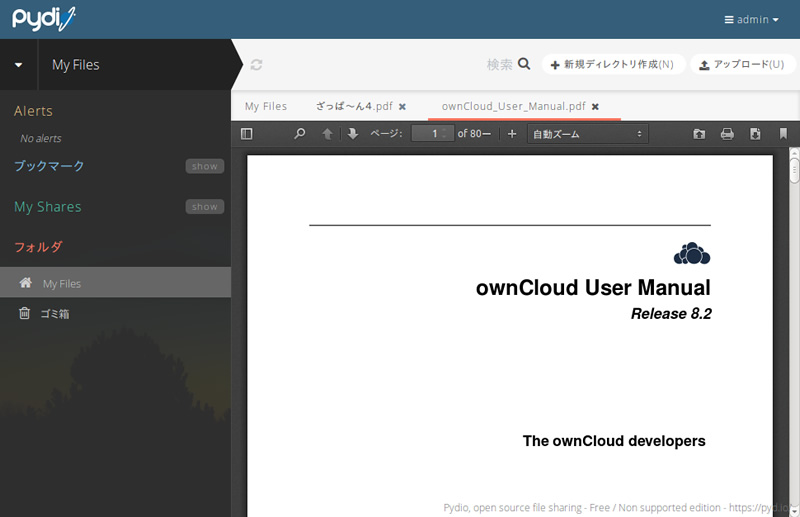The image size is (800, 517).
Task: Click the フォルダ section header
Action: point(38,247)
